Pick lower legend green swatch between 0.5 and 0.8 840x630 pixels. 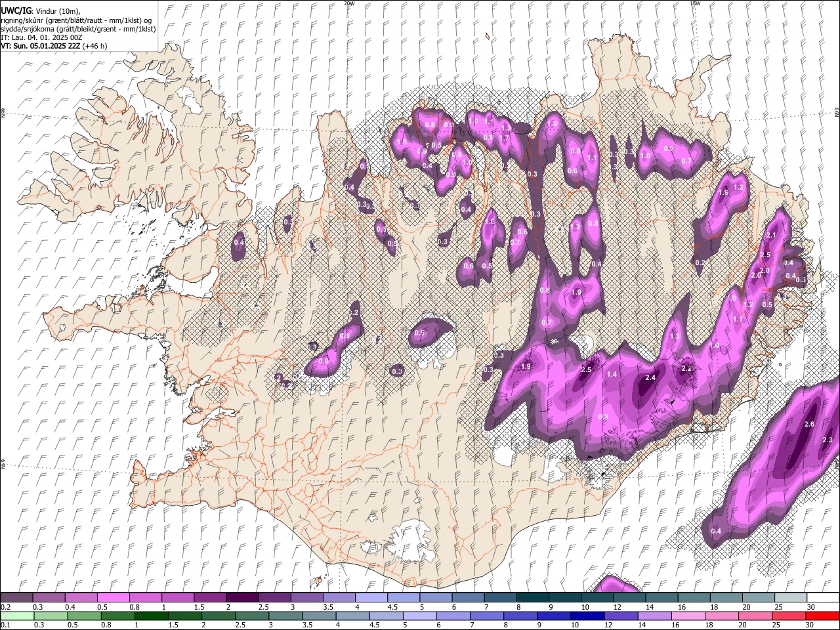click(84, 616)
